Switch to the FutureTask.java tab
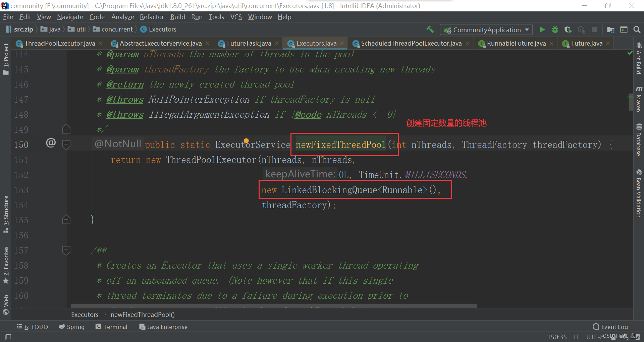The image size is (644, 342). pyautogui.click(x=249, y=43)
